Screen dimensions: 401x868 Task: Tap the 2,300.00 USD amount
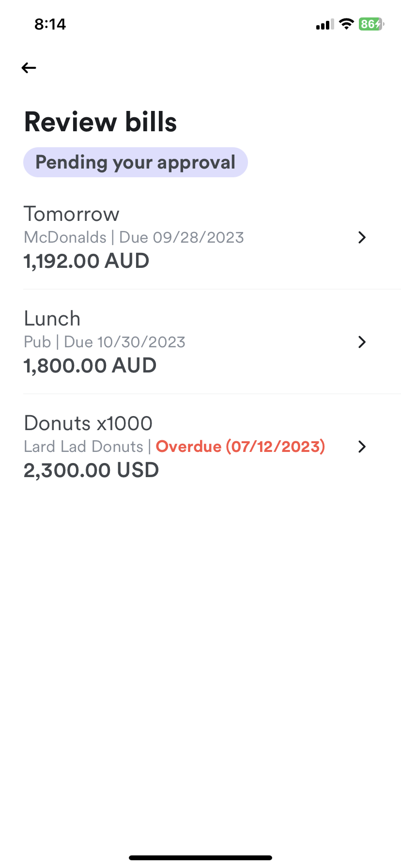pos(91,470)
